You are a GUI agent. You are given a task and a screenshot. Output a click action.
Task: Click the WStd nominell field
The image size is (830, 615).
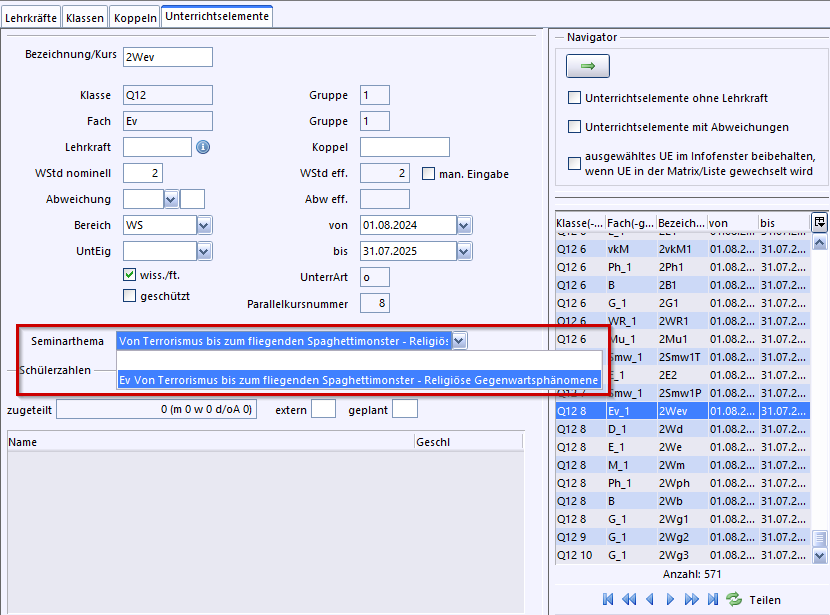pos(143,173)
